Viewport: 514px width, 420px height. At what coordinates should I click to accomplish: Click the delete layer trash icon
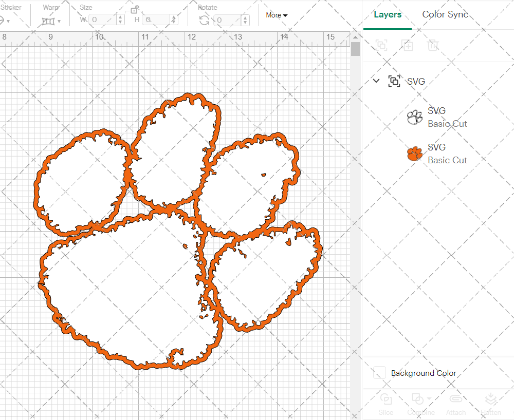(433, 45)
